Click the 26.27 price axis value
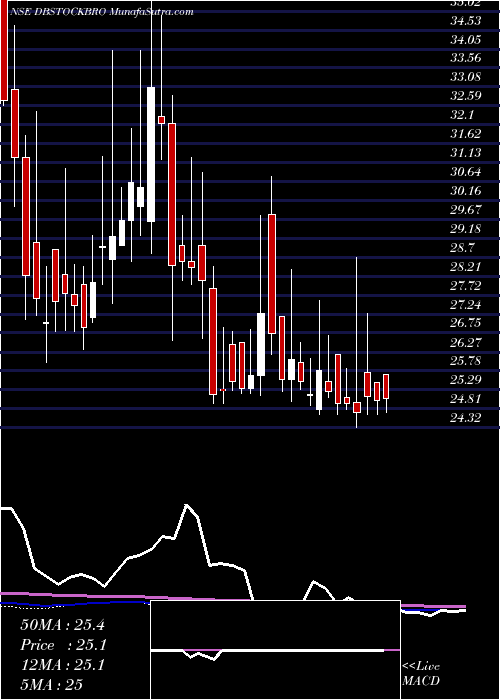 pos(466,342)
